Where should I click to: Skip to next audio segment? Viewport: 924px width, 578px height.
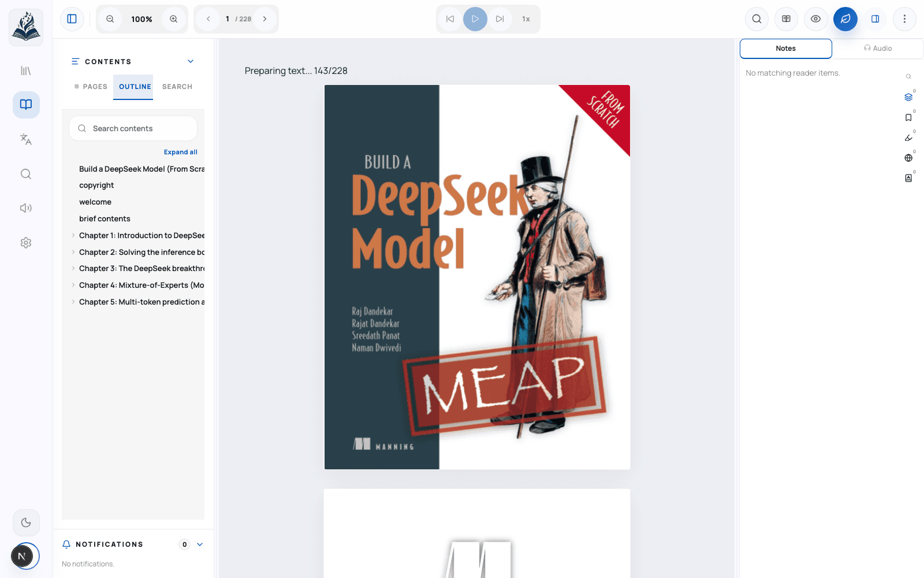(500, 19)
